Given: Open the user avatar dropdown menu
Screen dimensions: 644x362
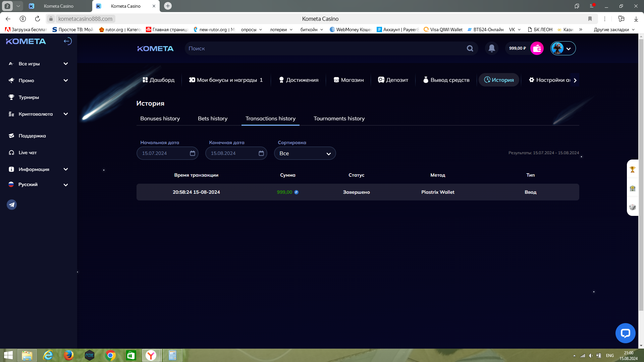Looking at the screenshot, I should [563, 48].
